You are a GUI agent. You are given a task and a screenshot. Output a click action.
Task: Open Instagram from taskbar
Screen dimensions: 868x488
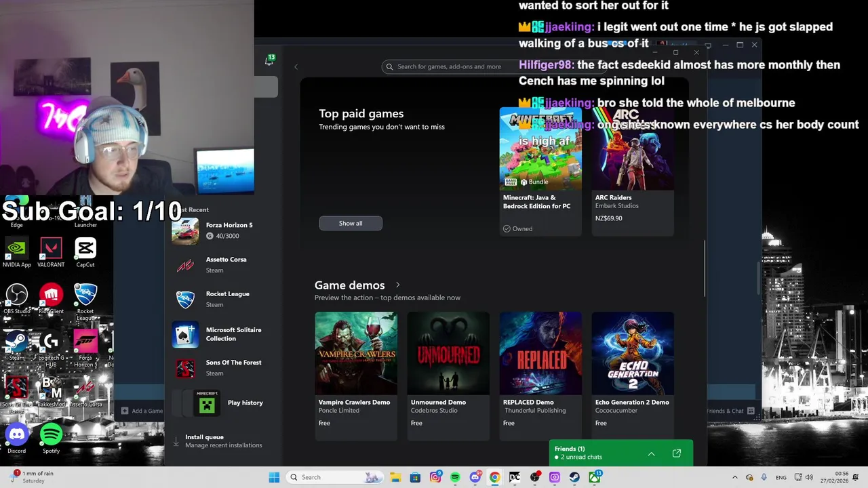435,477
